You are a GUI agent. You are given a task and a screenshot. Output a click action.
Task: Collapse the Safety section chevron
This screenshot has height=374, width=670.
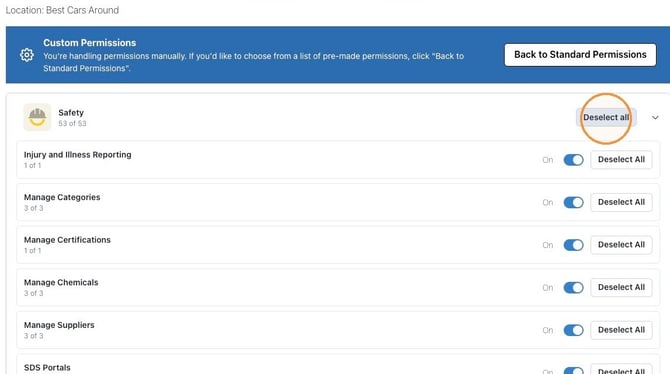pyautogui.click(x=655, y=118)
